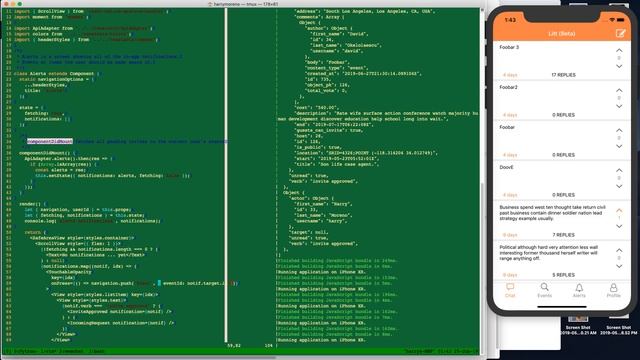Downvote the Business spend west post
The width and height of the screenshot is (640, 360).
(x=619, y=226)
